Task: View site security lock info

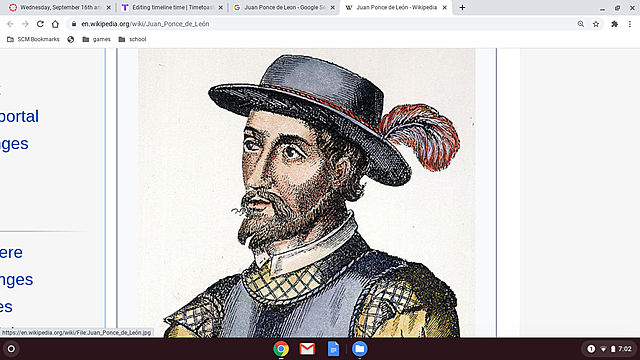Action: pyautogui.click(x=74, y=24)
